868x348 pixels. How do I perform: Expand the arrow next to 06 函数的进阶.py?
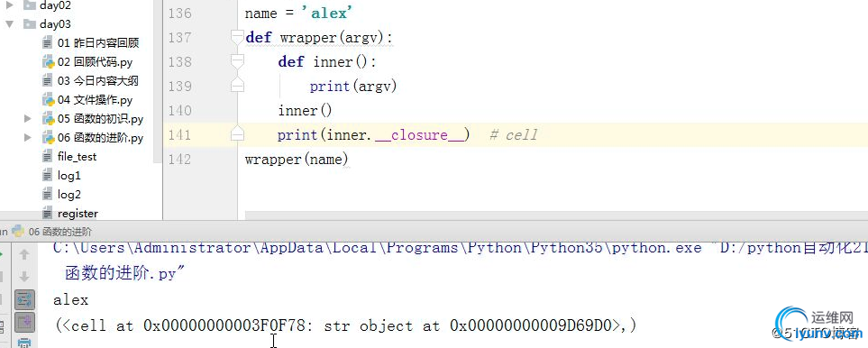[28, 138]
